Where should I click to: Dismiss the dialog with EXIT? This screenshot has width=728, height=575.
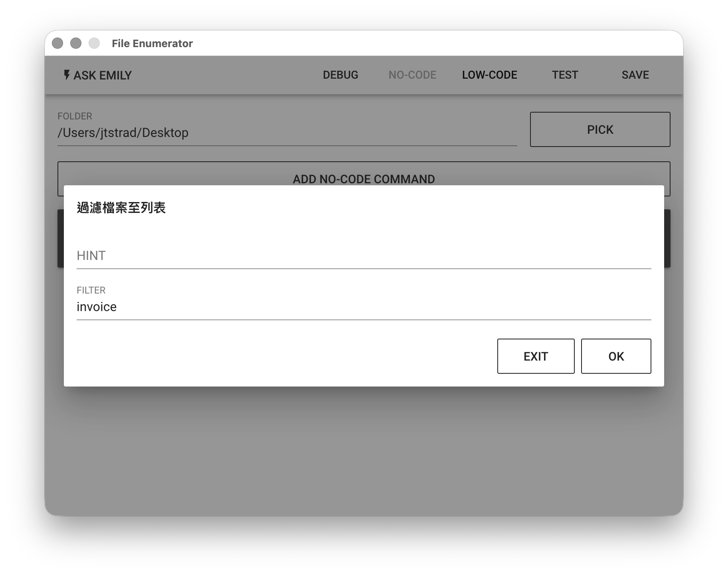pyautogui.click(x=536, y=356)
